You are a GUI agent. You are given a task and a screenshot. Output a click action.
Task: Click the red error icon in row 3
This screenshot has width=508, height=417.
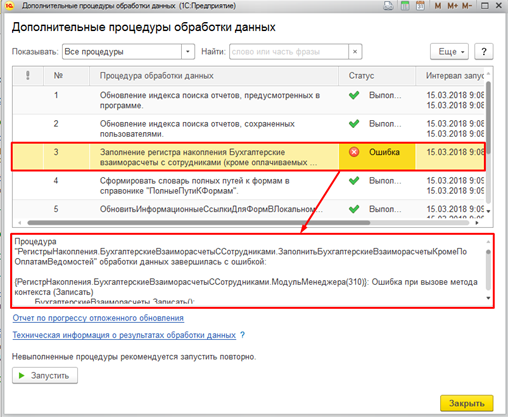[354, 152]
